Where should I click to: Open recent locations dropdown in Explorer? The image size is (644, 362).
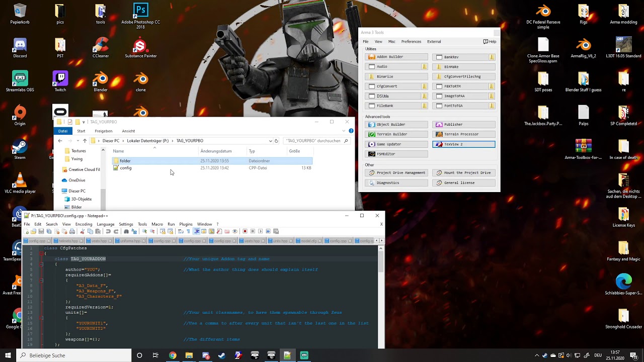point(77,141)
